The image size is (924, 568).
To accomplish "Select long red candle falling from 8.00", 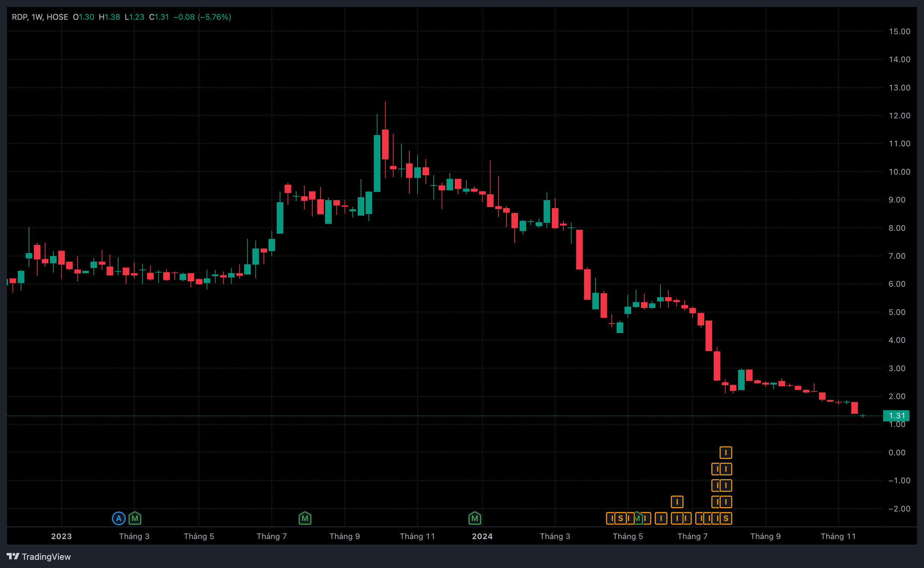I will [579, 250].
